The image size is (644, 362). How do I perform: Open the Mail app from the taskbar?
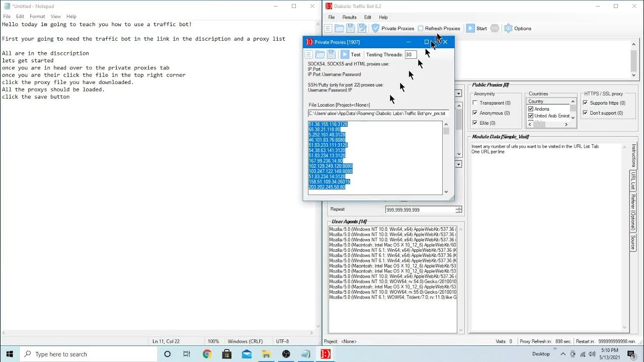247,354
